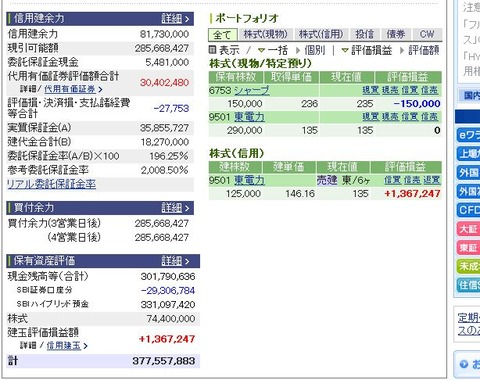Click 実質保証金(A) value 35,855,727
The width and height of the screenshot is (480, 380).
(164, 128)
